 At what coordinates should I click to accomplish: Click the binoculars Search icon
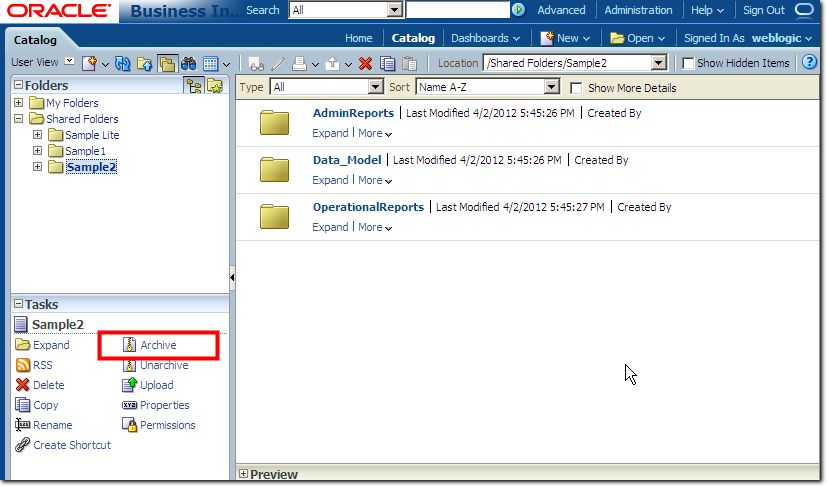click(x=188, y=63)
